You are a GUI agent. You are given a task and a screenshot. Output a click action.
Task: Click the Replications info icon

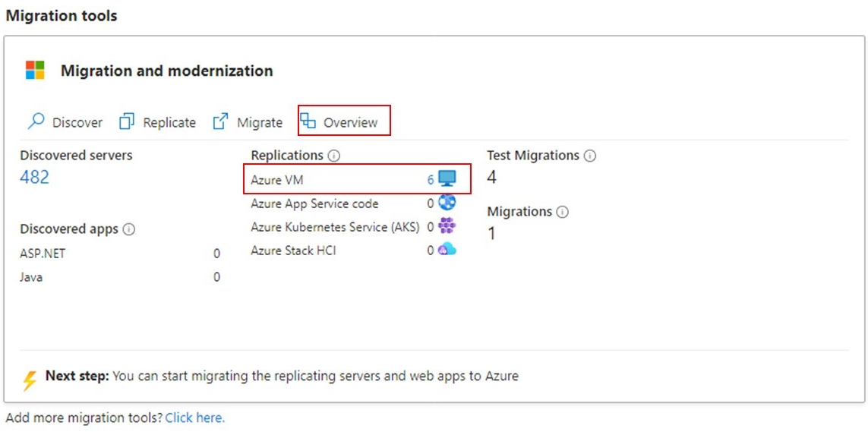(x=333, y=156)
